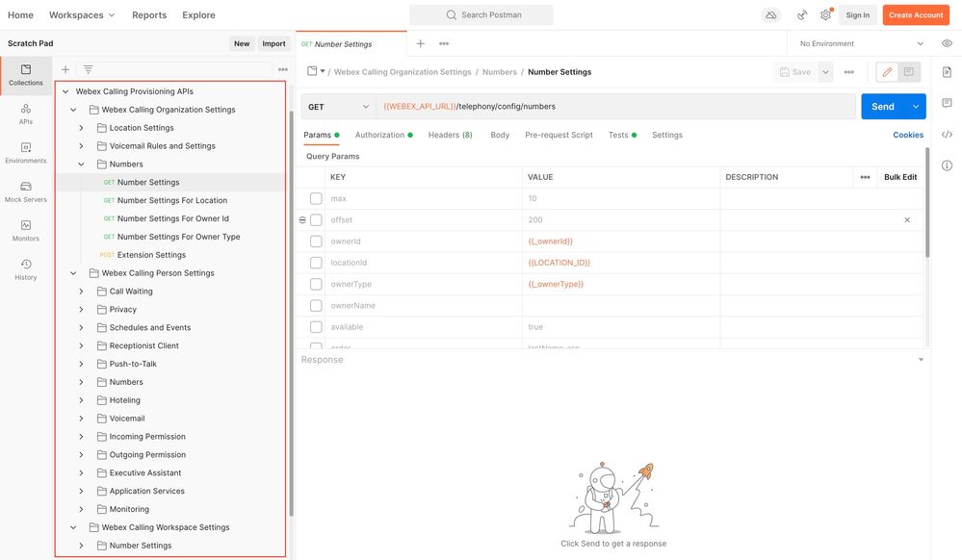Click the plus icon to open a new tab

421,43
